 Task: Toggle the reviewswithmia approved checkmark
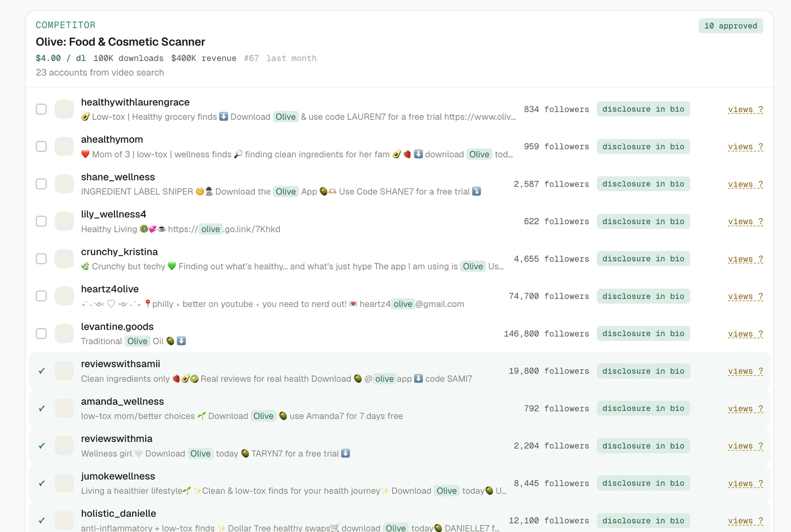coord(42,446)
